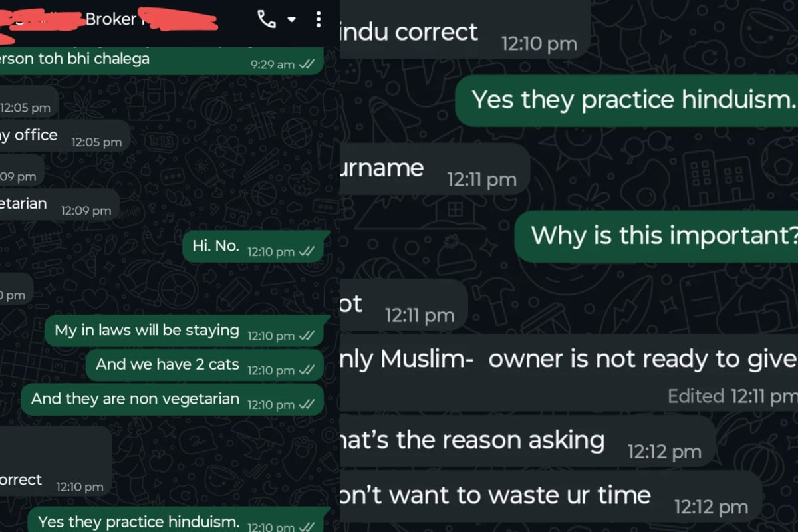
Task: Tap read ticks on "Hi. No." message
Action: [x=307, y=252]
